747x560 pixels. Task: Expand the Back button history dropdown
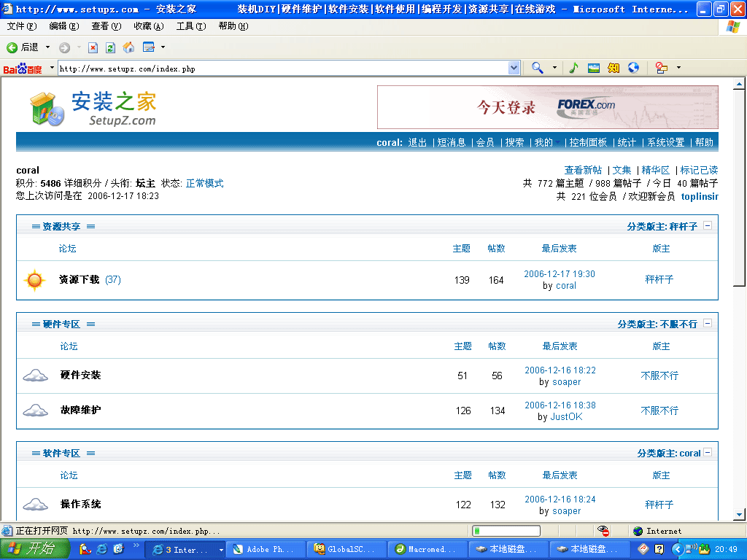pos(48,47)
